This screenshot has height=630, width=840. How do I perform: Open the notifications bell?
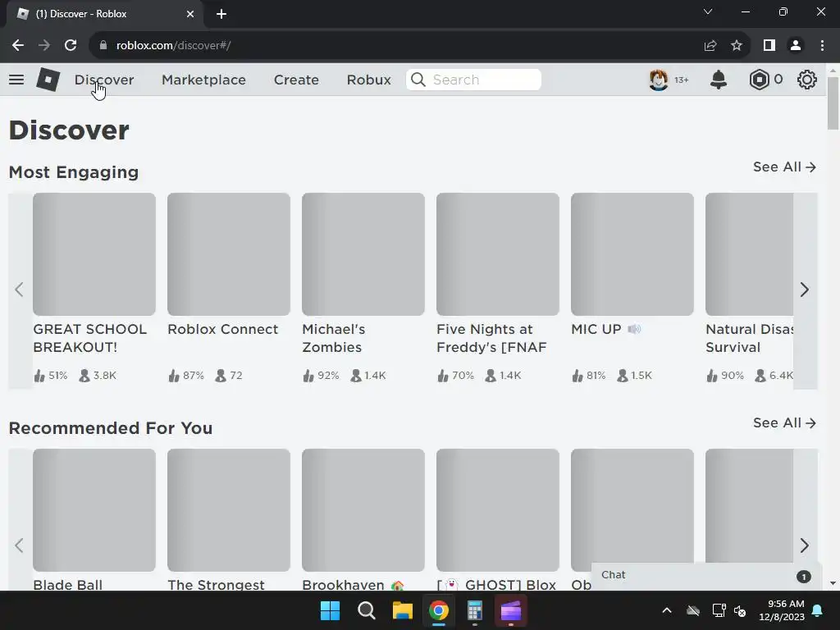pos(719,80)
